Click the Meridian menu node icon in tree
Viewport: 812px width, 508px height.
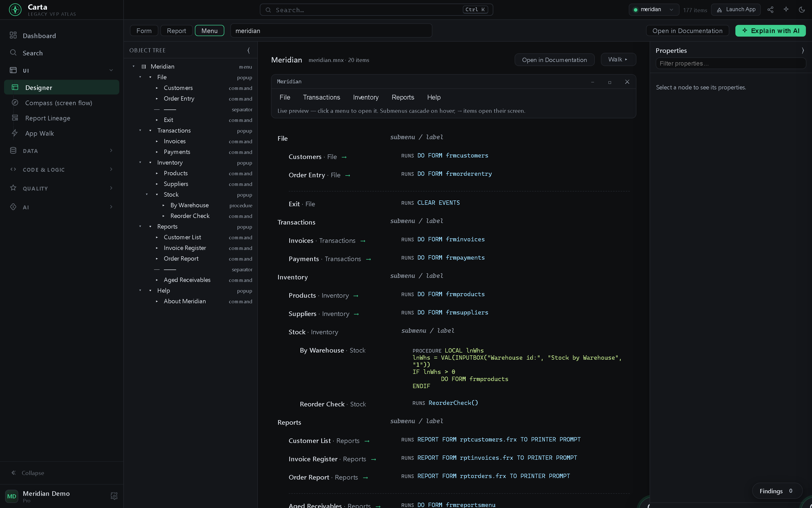coord(144,67)
